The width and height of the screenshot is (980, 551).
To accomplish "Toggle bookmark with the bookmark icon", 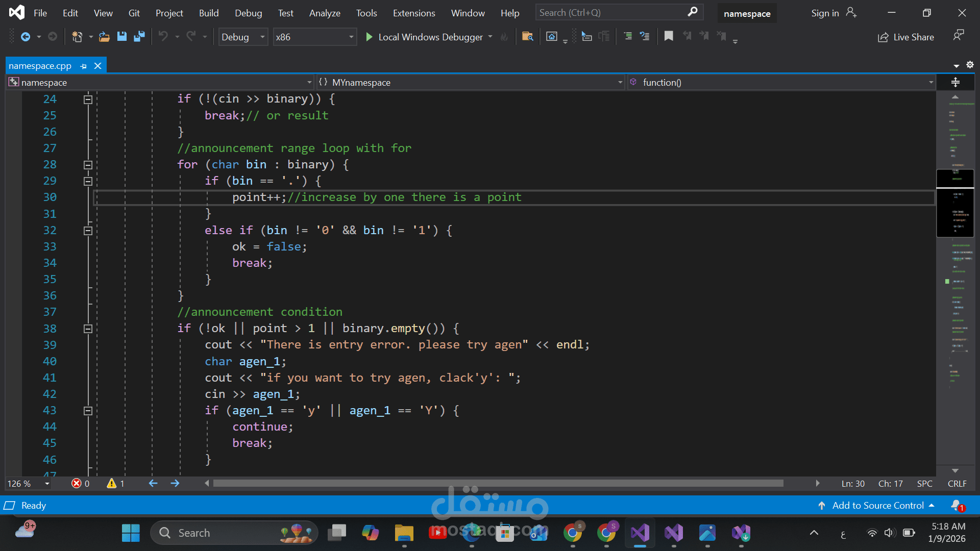I will click(x=668, y=36).
